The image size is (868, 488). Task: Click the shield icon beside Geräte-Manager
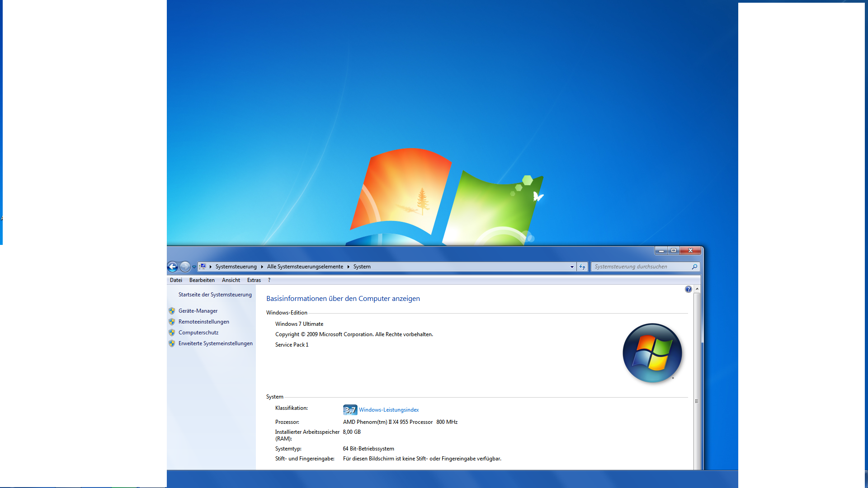click(x=172, y=311)
